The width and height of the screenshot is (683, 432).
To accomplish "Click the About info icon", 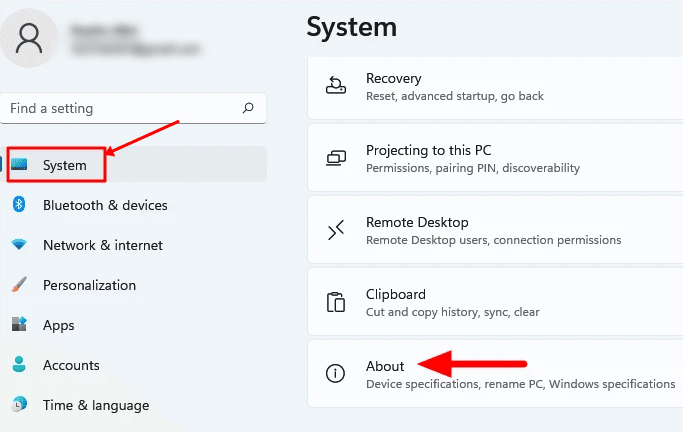I will click(x=336, y=374).
